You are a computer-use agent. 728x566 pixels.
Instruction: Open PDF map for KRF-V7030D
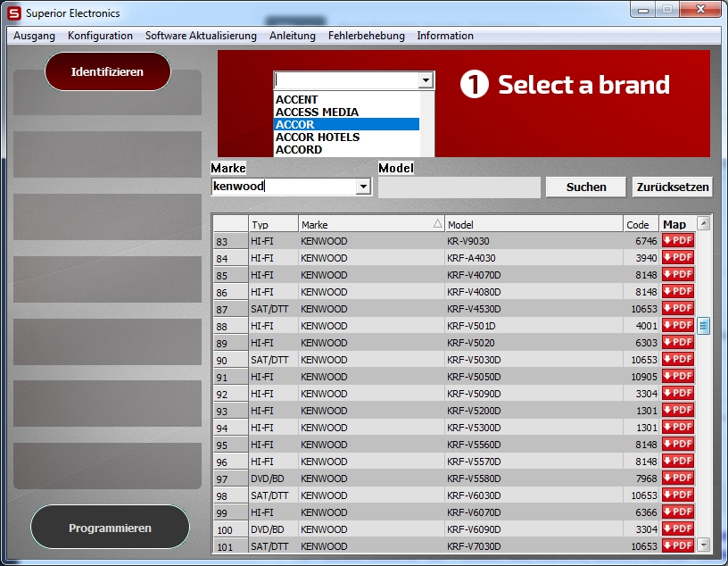(x=678, y=545)
